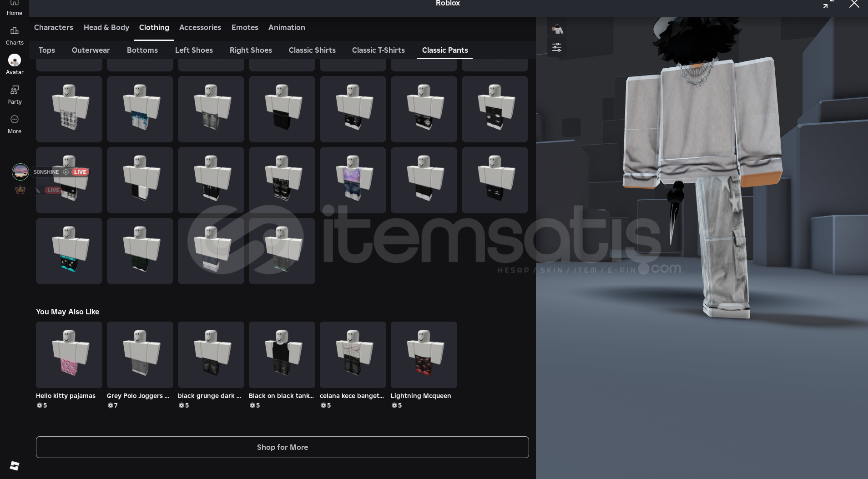Select the Left Shoes subcategory
This screenshot has height=479, width=868.
pyautogui.click(x=194, y=50)
